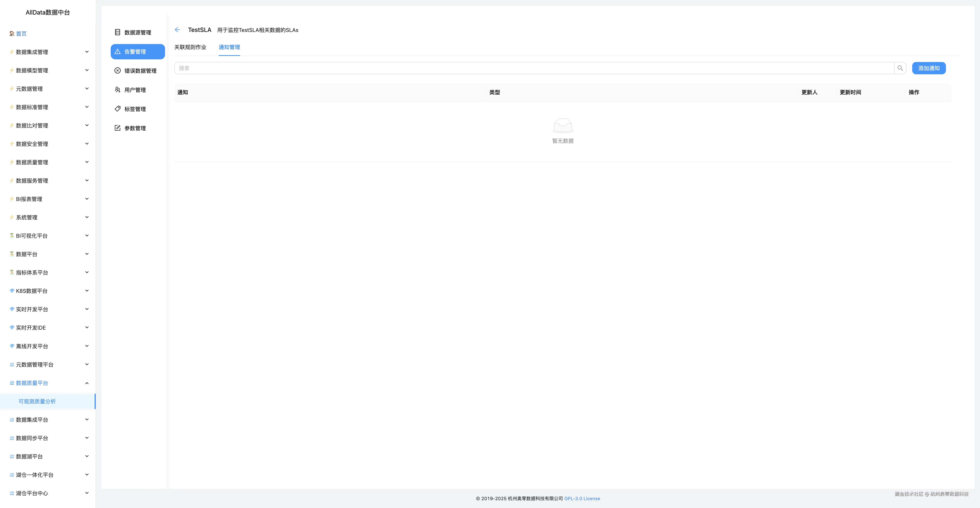Click the 错误数据管理 circle-x icon
The image size is (980, 508).
(x=118, y=70)
